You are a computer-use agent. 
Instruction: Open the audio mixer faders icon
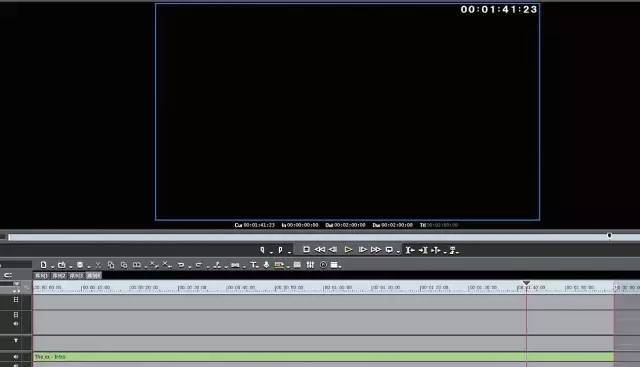point(310,265)
